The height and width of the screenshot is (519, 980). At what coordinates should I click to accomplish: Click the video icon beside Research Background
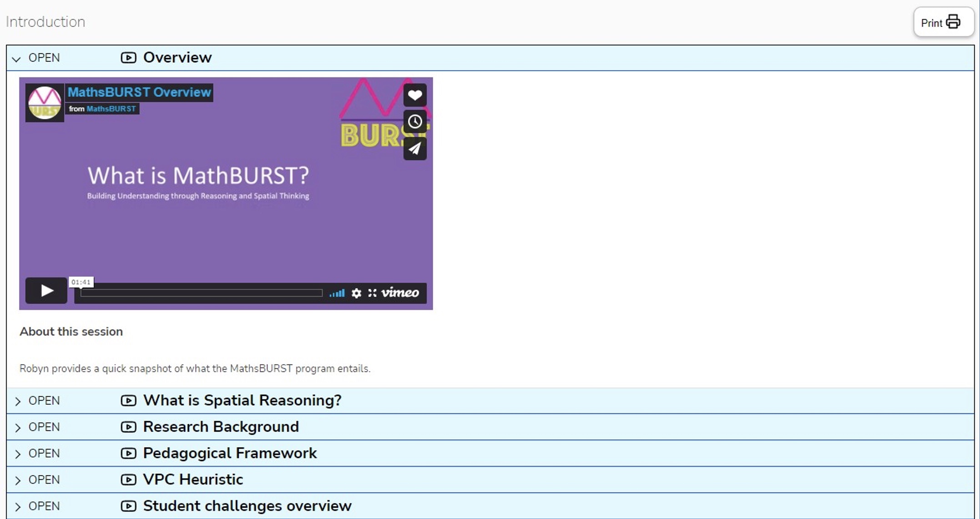[x=128, y=427]
